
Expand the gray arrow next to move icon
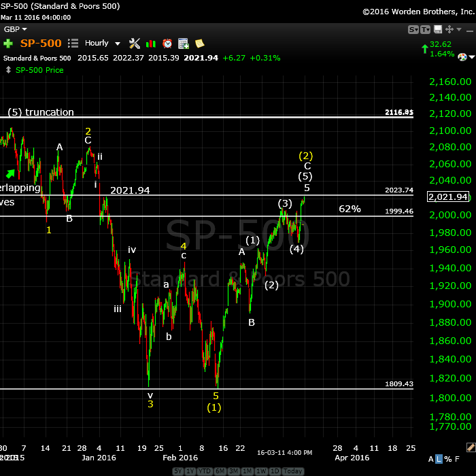(459, 29)
